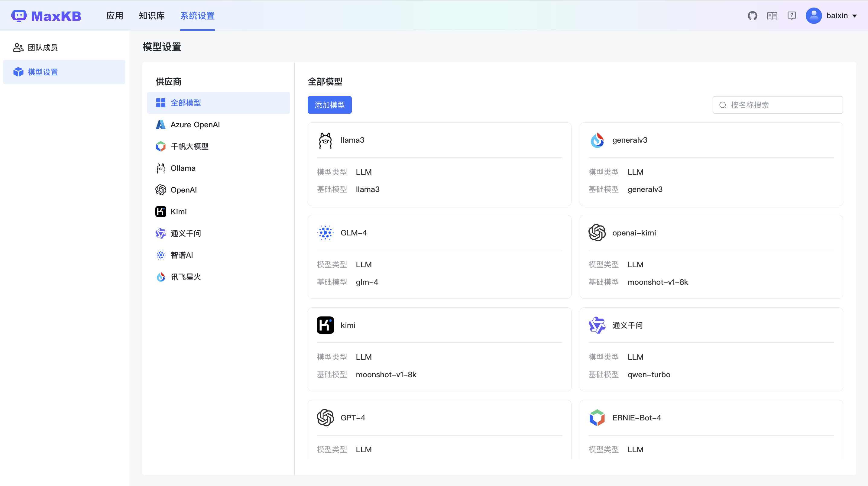Click the MaxKB robot logo
Viewport: 868px width, 486px height.
[x=19, y=16]
